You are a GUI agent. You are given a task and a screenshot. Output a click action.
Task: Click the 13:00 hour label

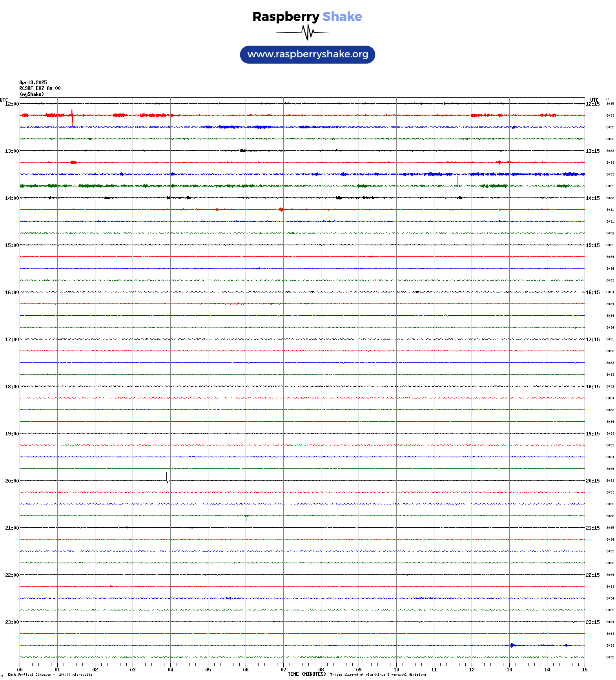coord(12,151)
